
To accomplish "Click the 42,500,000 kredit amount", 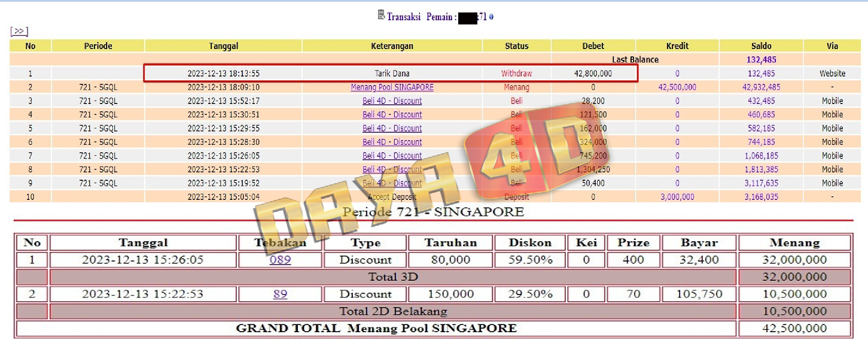I will point(677,87).
